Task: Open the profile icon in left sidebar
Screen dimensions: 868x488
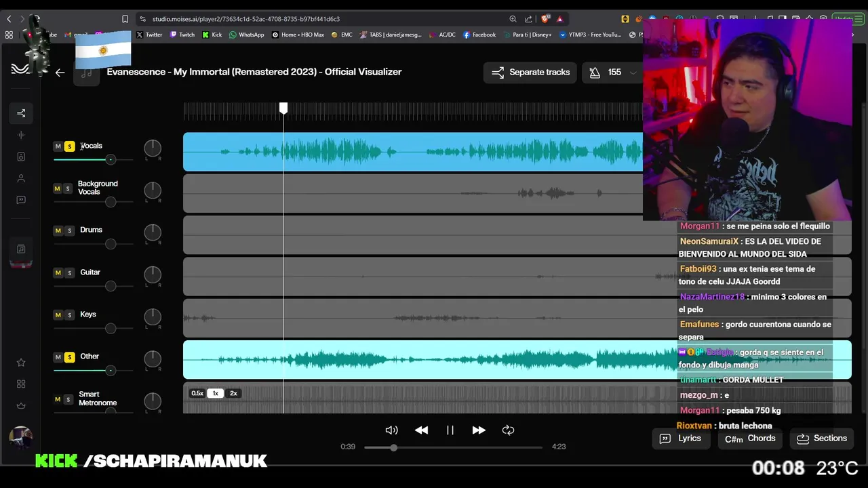Action: pos(21,178)
